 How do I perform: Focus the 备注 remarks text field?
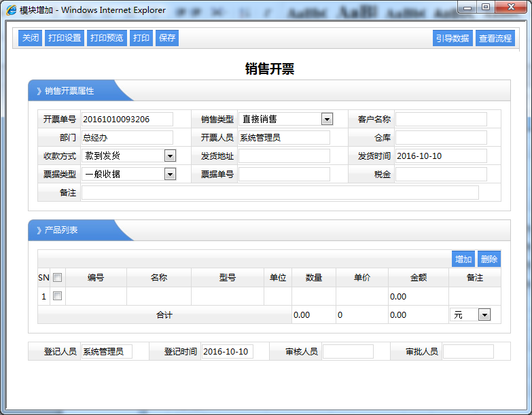click(280, 192)
